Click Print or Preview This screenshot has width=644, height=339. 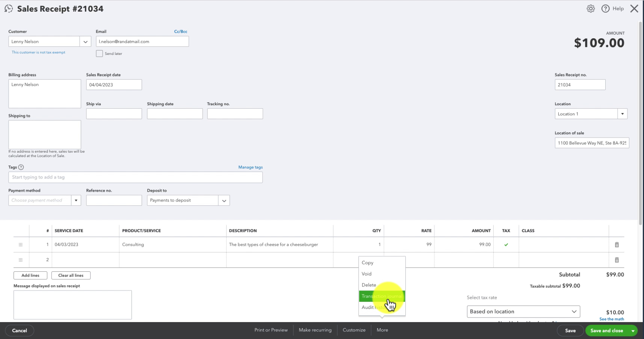click(271, 330)
